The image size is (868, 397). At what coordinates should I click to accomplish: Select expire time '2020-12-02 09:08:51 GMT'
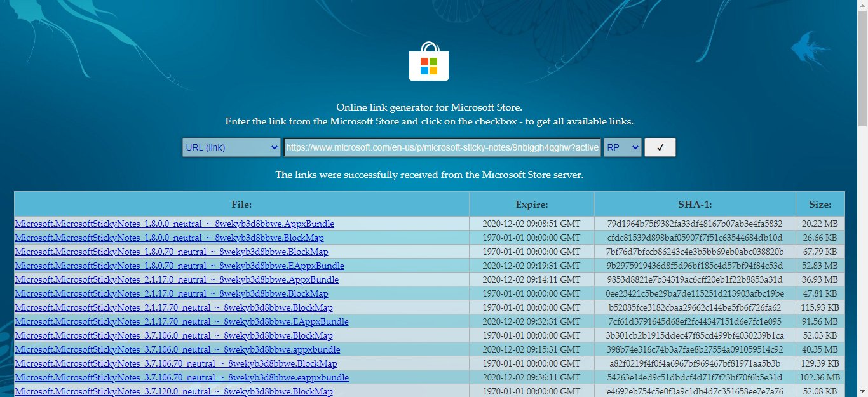[532, 224]
